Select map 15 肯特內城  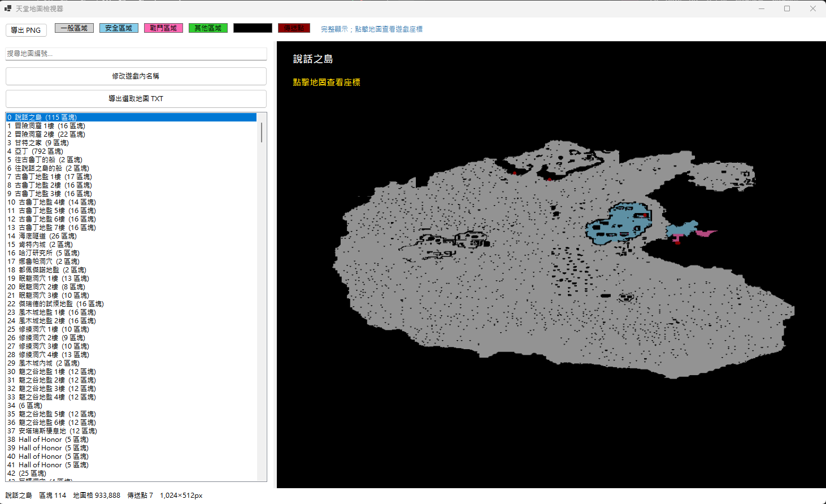coord(131,244)
